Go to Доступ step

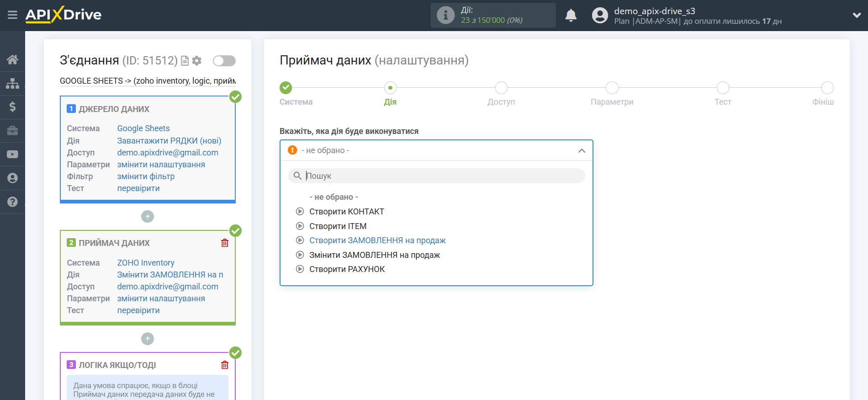pyautogui.click(x=501, y=88)
